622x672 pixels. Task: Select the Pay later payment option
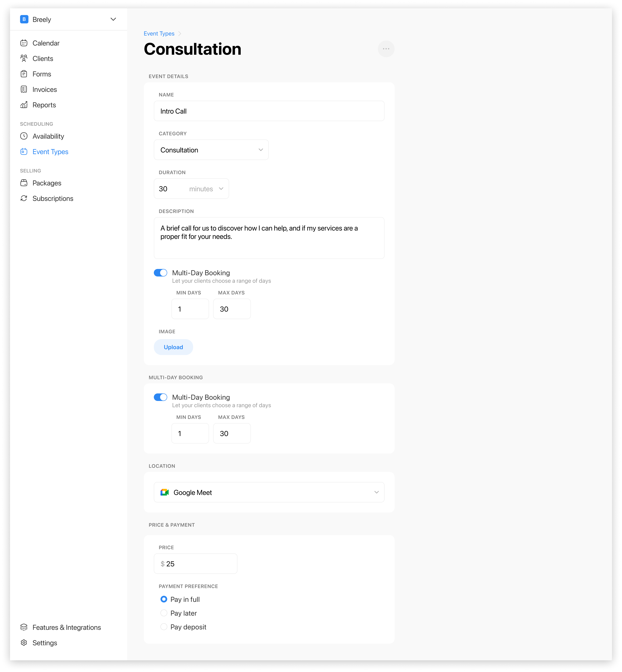pos(164,613)
